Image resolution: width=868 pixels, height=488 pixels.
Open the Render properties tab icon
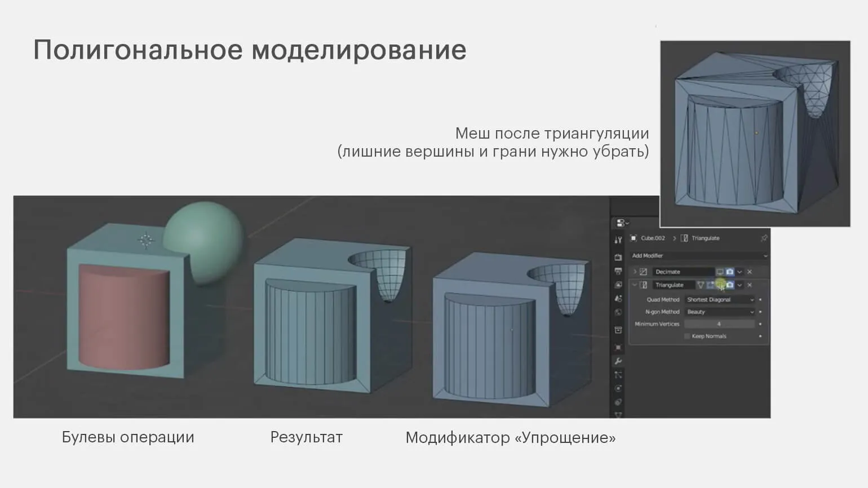point(618,258)
